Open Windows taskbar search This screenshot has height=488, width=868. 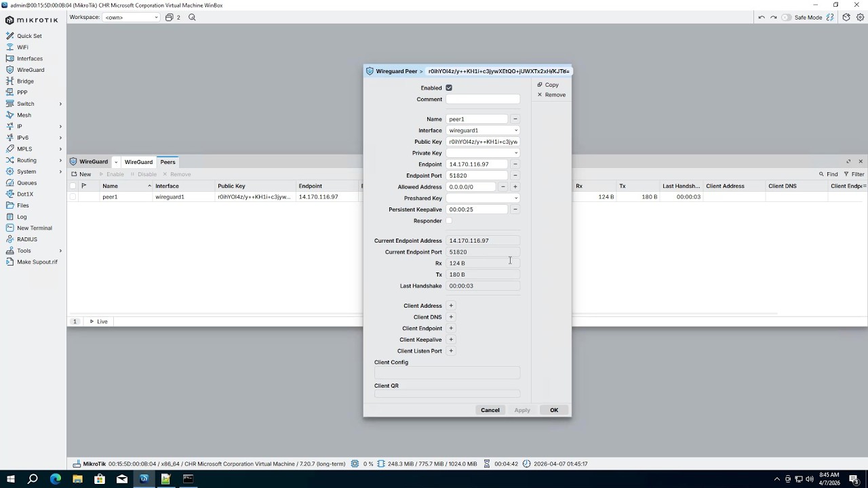point(33,479)
